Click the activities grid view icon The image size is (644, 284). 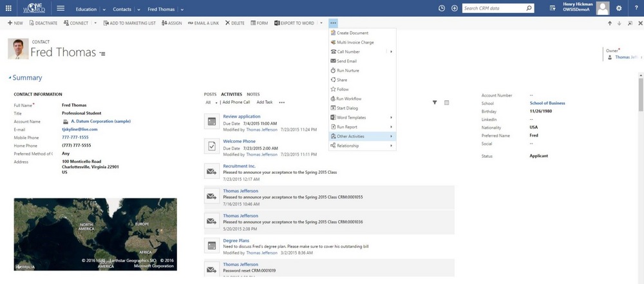[446, 102]
